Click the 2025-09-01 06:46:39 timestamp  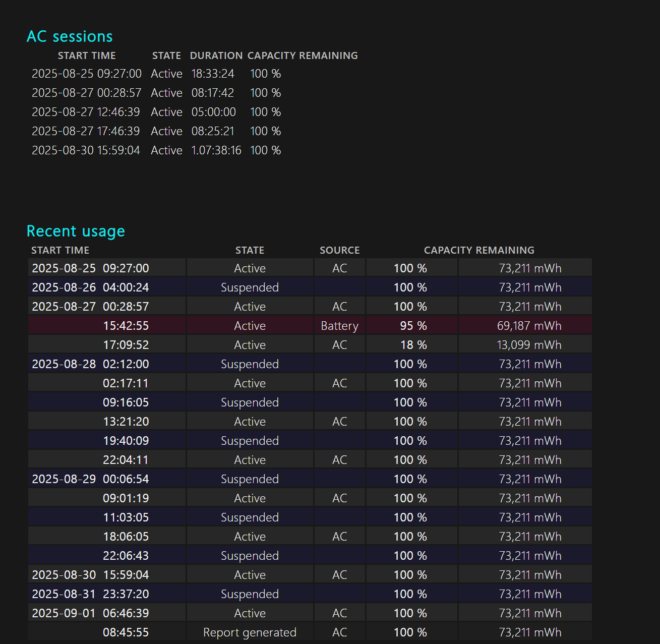[x=90, y=613]
